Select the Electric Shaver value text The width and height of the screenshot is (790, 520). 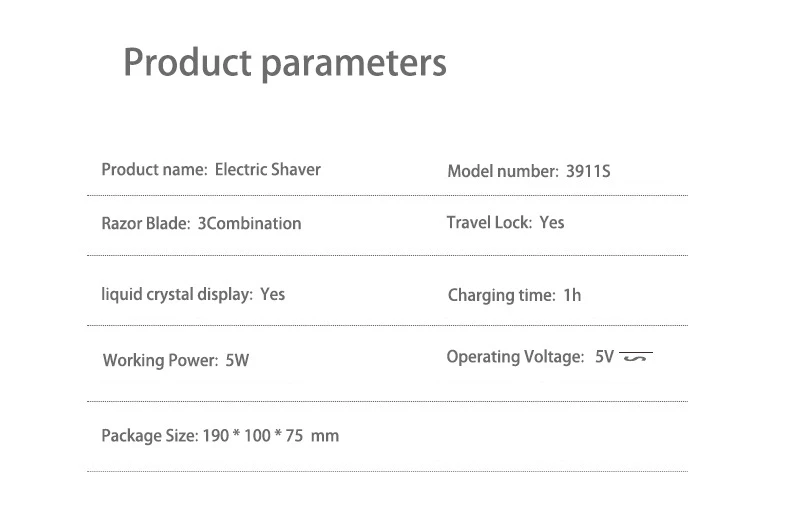(268, 169)
